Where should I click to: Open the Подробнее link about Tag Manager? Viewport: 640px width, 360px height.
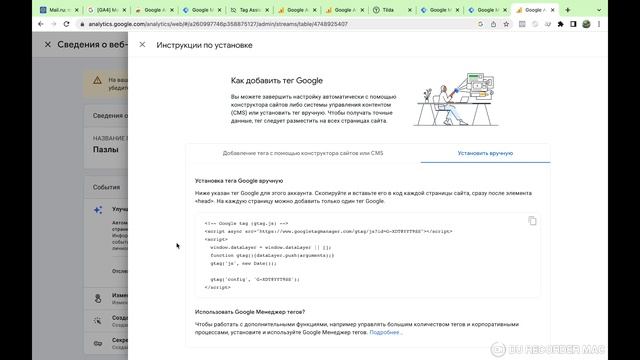pyautogui.click(x=386, y=332)
